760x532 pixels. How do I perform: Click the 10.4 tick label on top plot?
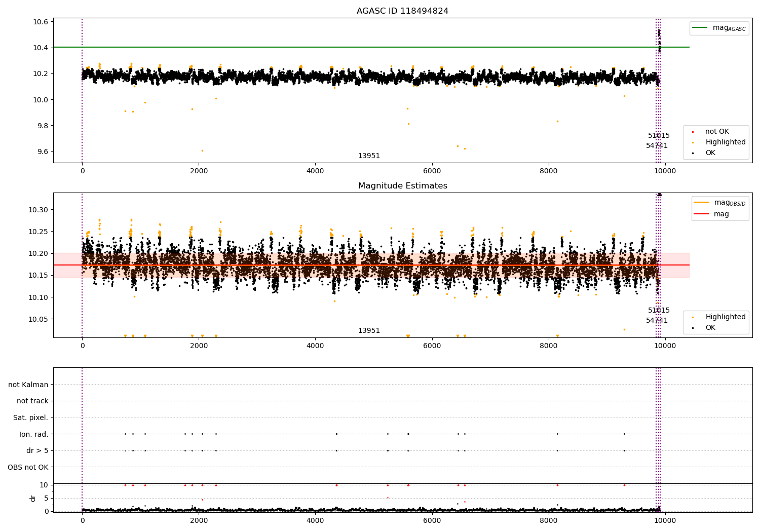tap(40, 48)
